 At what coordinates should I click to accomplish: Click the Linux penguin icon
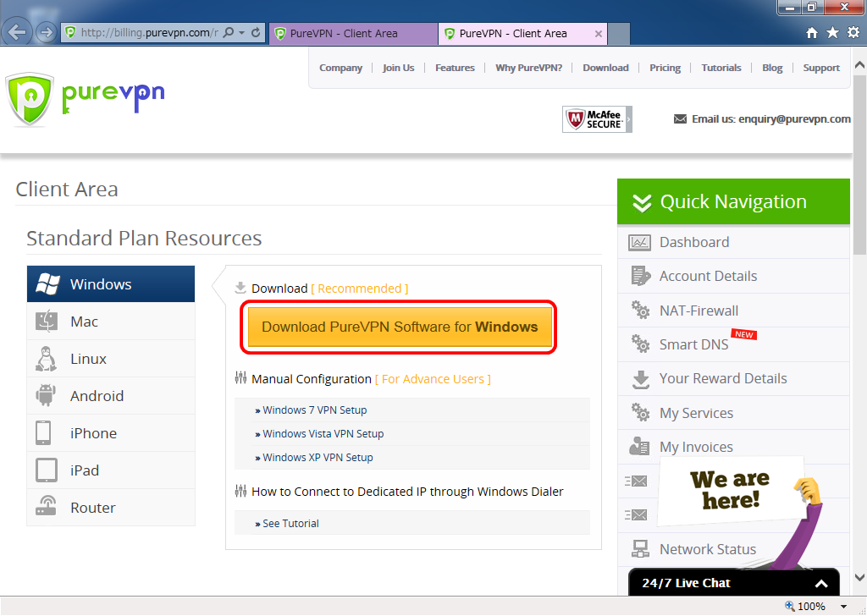[x=46, y=359]
